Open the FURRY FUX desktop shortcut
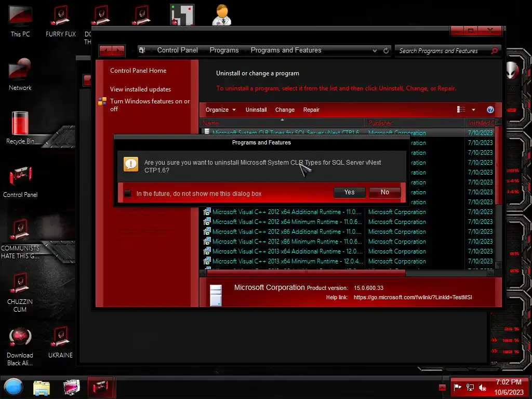 point(61,20)
